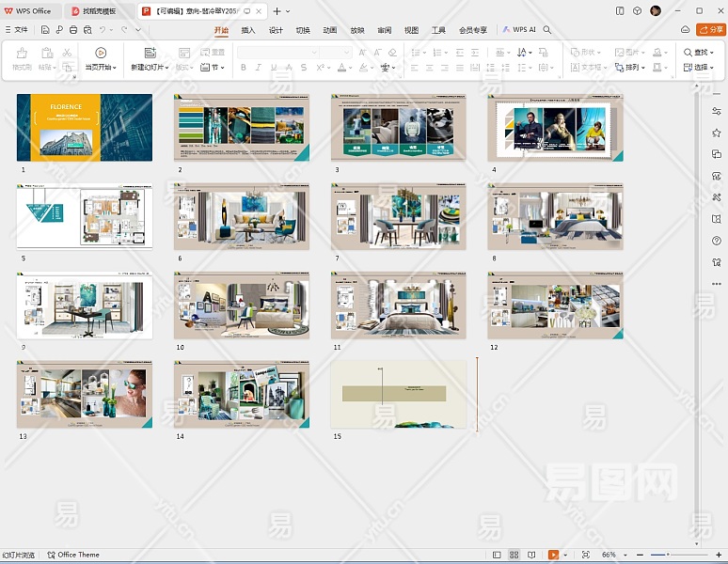Click the fit-to-window icon in status bar
This screenshot has width=728, height=564.
coord(585,555)
